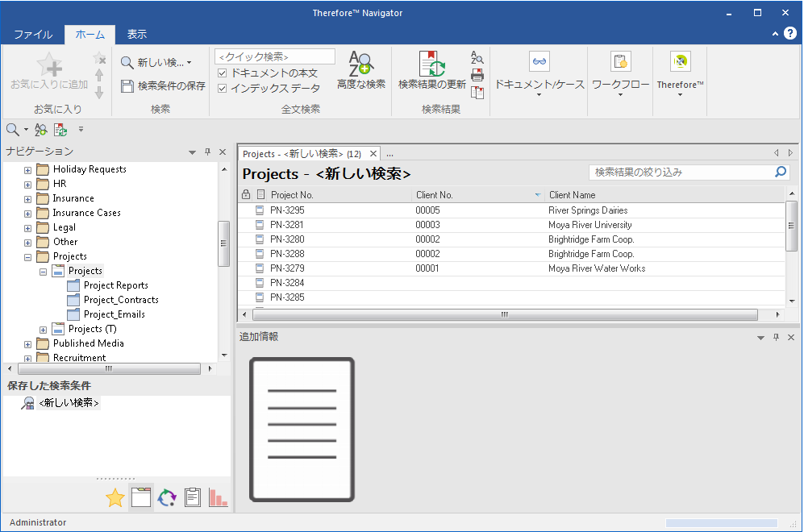Open the Therefore™ ribbon menu

click(x=680, y=74)
